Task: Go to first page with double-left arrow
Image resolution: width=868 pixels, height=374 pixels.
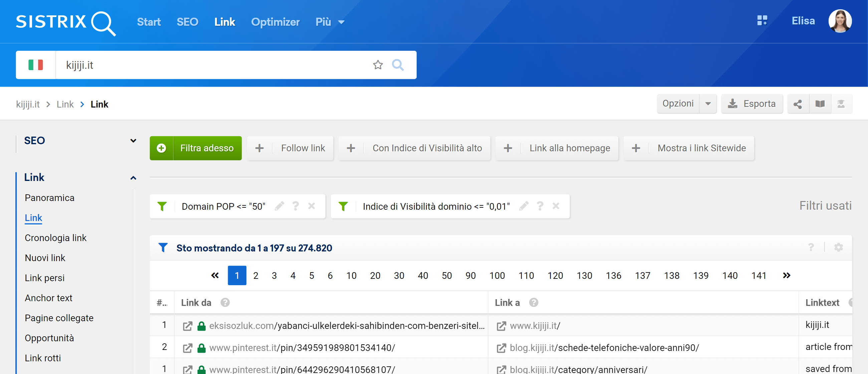Action: (215, 275)
